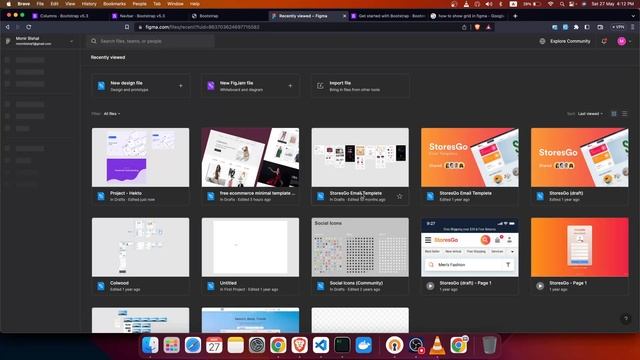Click the Import file button
The width and height of the screenshot is (640, 360).
tap(360, 86)
